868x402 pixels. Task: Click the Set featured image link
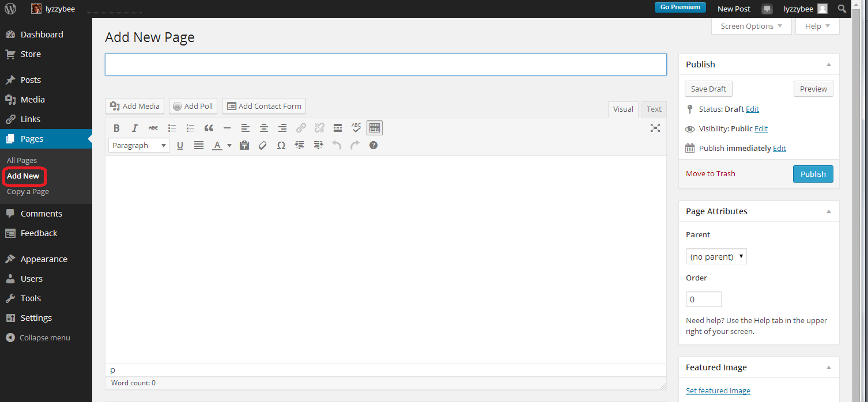click(718, 390)
